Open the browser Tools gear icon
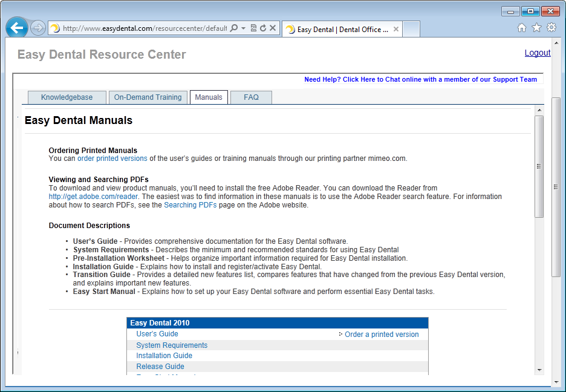 pyautogui.click(x=551, y=28)
